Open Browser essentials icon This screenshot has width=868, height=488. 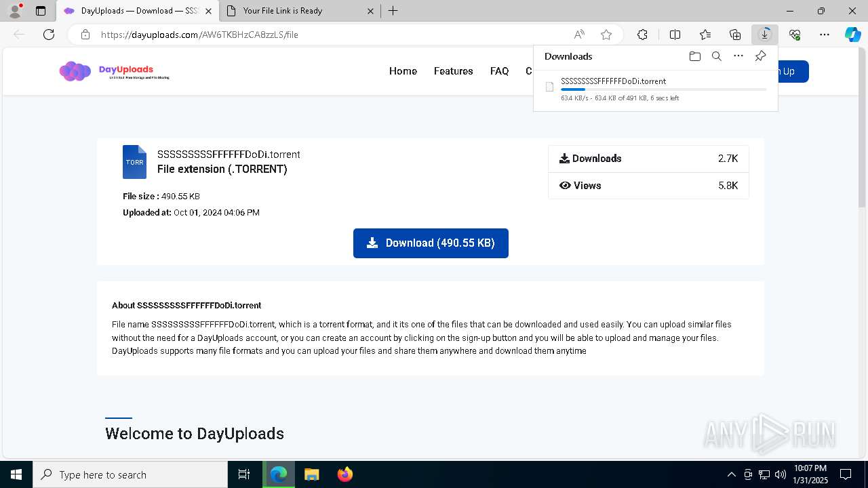[795, 35]
